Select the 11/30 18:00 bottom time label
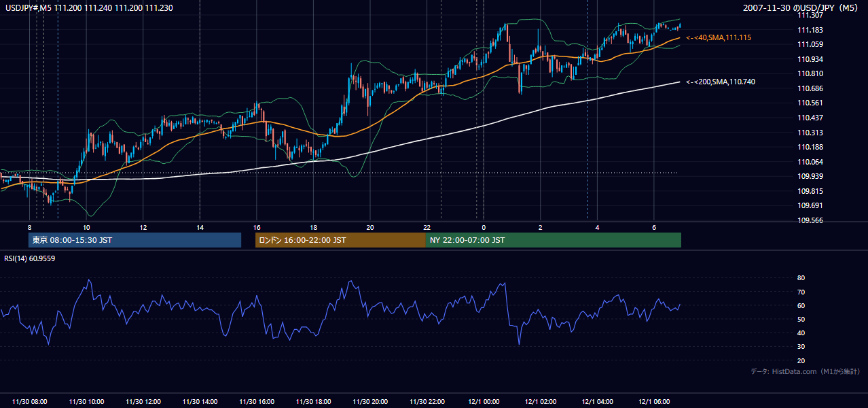The width and height of the screenshot is (868, 408). point(314,402)
